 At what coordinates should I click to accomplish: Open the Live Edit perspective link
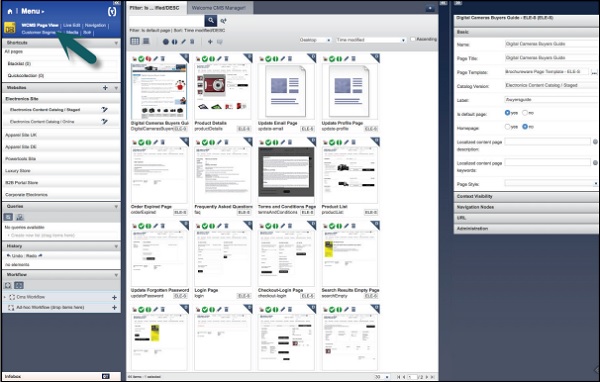point(72,25)
